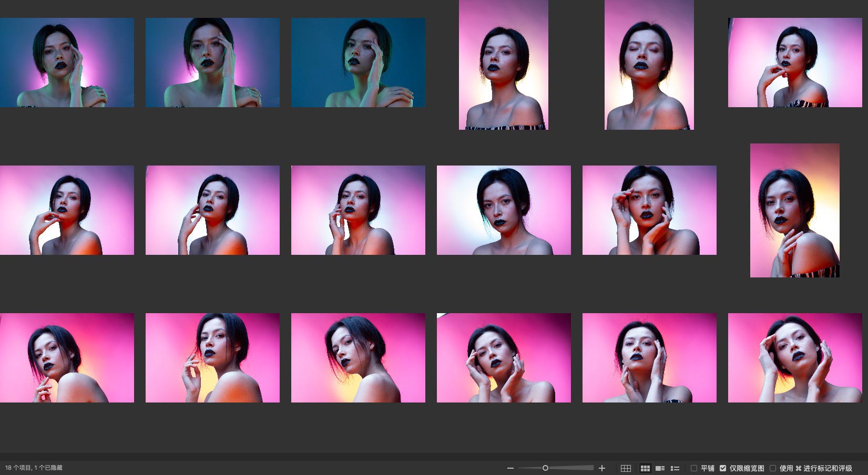
Task: Click the minus icon to shrink thumbnails
Action: [x=510, y=468]
